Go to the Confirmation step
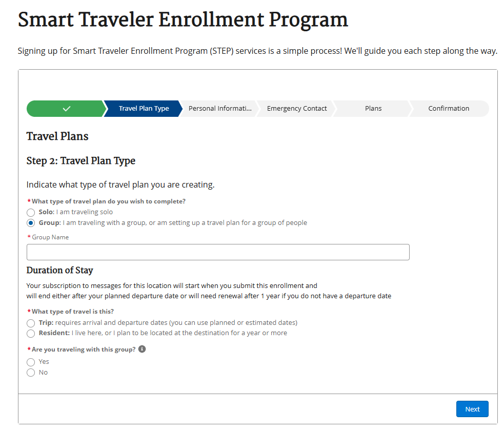The width and height of the screenshot is (504, 432). (x=449, y=109)
